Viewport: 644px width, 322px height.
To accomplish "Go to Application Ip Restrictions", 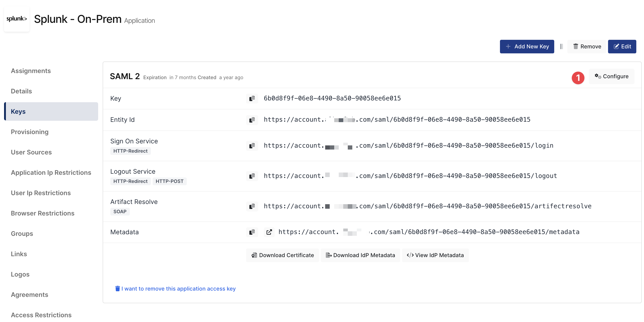I will [51, 173].
